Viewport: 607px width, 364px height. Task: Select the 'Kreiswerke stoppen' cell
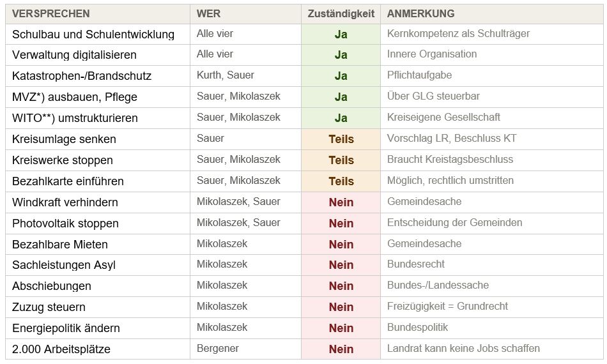pyautogui.click(x=63, y=160)
